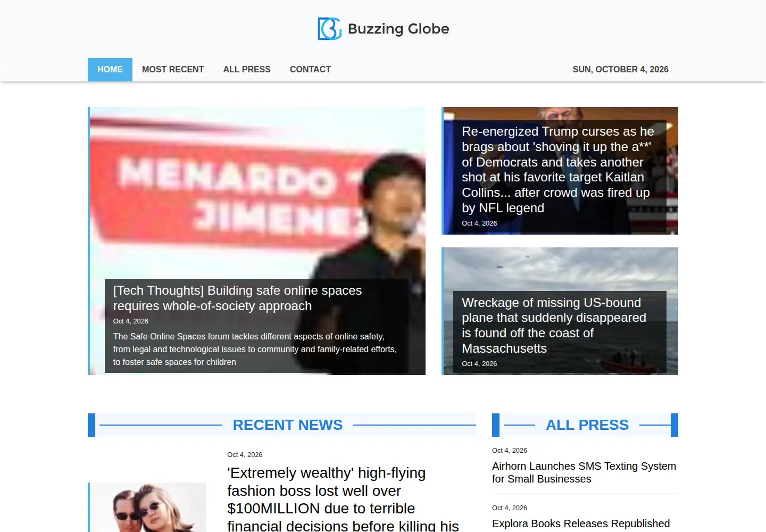Click the Oct 4, 2026 date under Massachusetts headline
Screen dimensions: 766x532
tap(479, 364)
